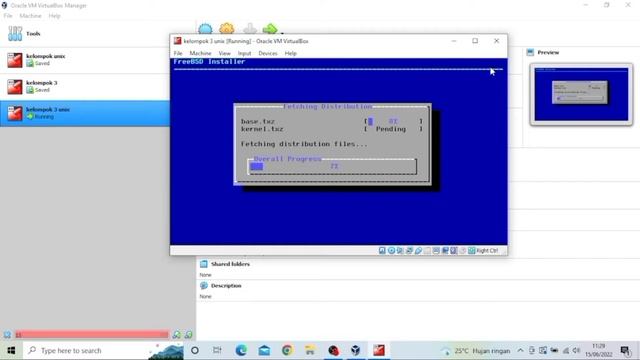Click the shared folders status icon
This screenshot has height=360, width=640.
427,251
